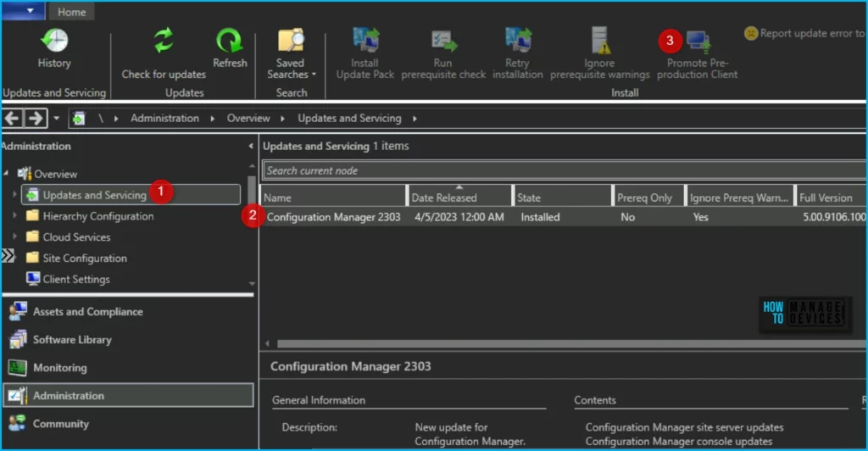Open navigation history dropdown beside forward arrow

click(x=57, y=118)
